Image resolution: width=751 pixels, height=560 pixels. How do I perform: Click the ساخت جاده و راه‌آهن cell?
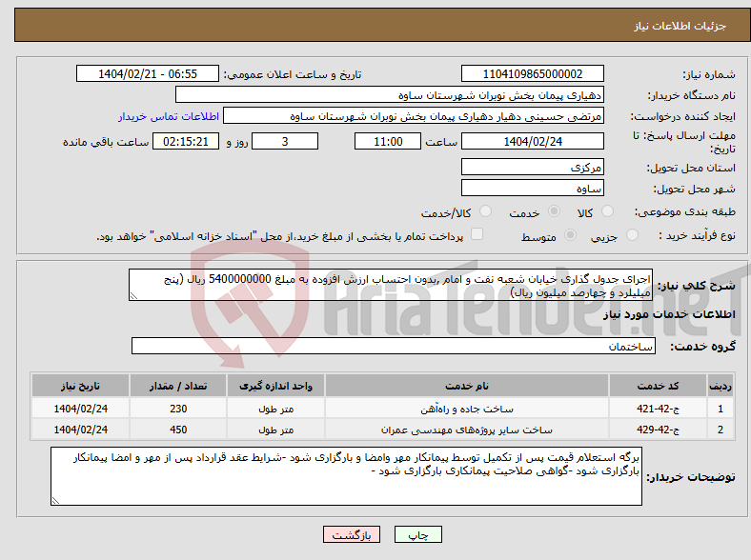(x=466, y=409)
